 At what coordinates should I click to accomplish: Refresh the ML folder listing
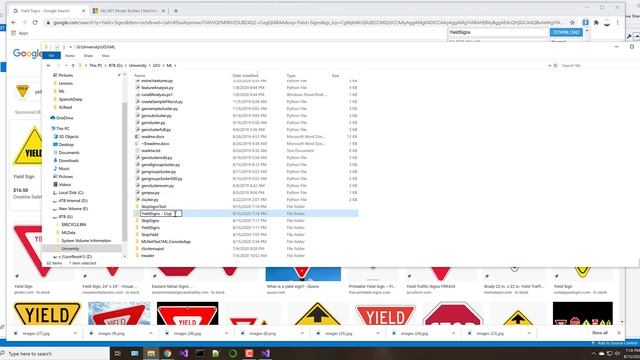(556, 65)
